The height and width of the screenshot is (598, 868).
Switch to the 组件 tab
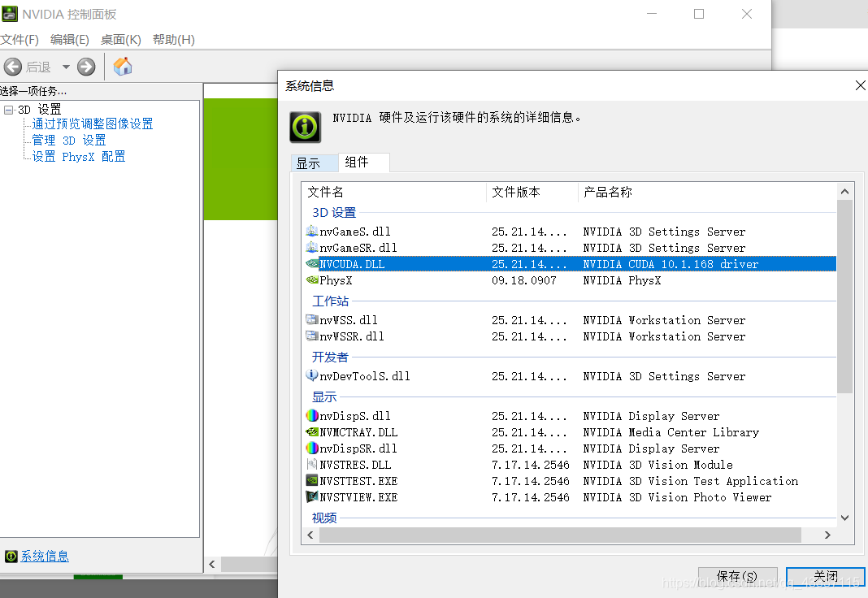pyautogui.click(x=363, y=162)
